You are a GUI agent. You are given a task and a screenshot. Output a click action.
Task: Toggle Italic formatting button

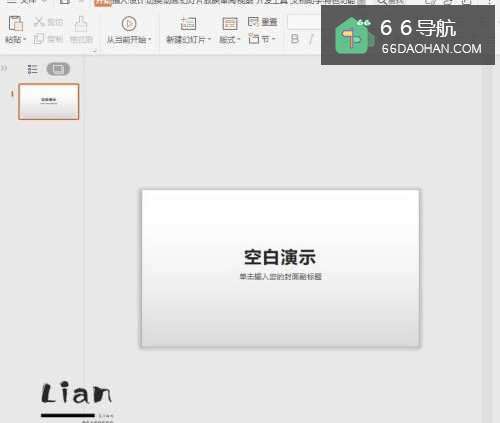point(311,39)
